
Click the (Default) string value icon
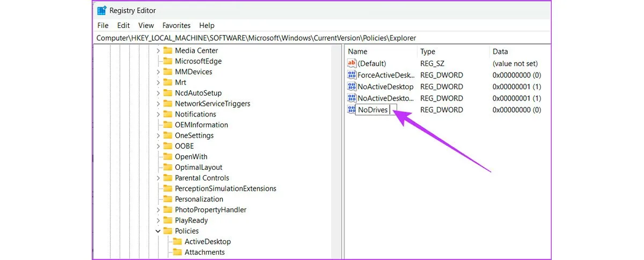click(352, 63)
